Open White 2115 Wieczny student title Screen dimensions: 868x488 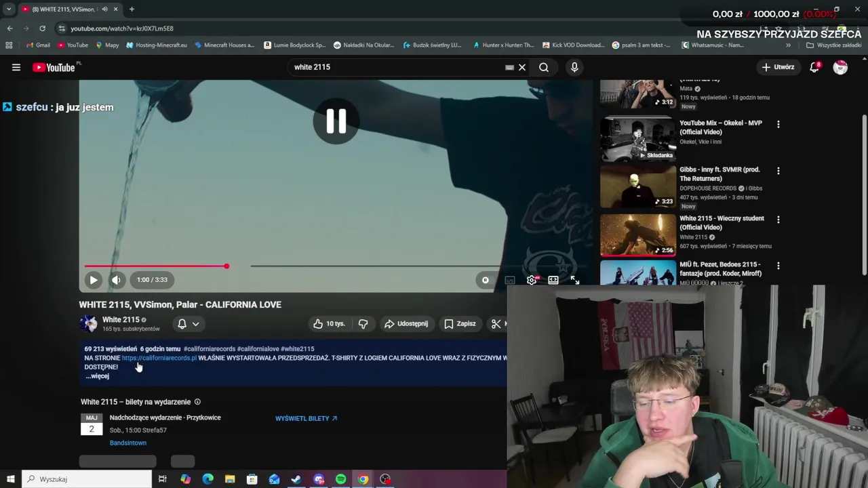click(x=722, y=223)
